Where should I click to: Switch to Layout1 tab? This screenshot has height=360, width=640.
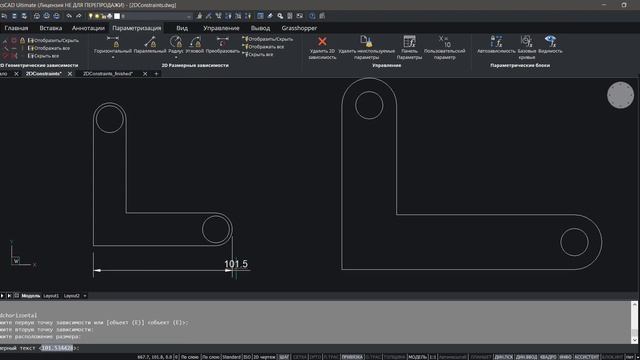tap(51, 296)
